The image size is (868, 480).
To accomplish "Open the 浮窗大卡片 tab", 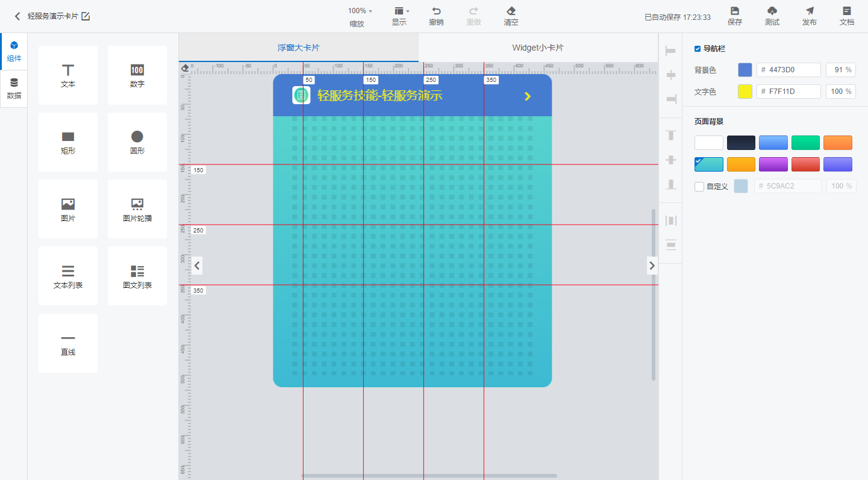I will (x=299, y=48).
